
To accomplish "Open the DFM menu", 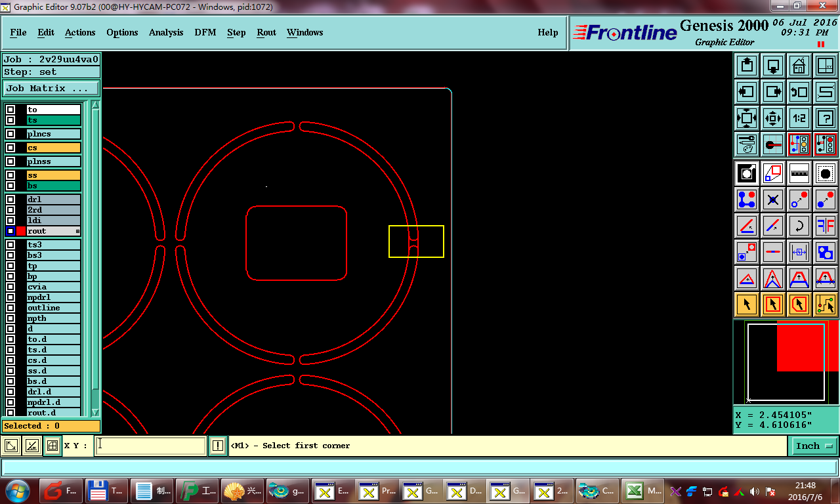I will pos(205,32).
